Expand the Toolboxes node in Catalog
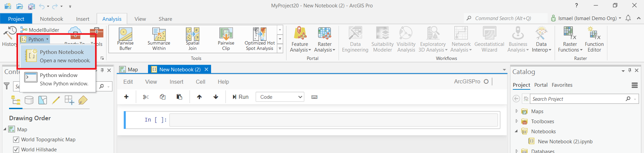 516,121
